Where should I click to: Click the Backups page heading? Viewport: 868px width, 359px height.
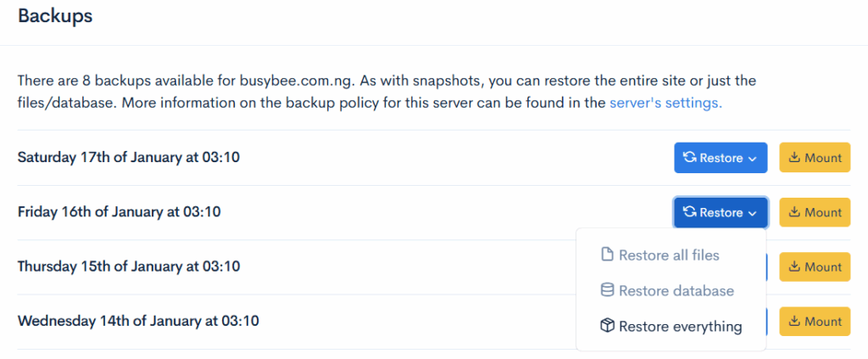click(x=55, y=15)
